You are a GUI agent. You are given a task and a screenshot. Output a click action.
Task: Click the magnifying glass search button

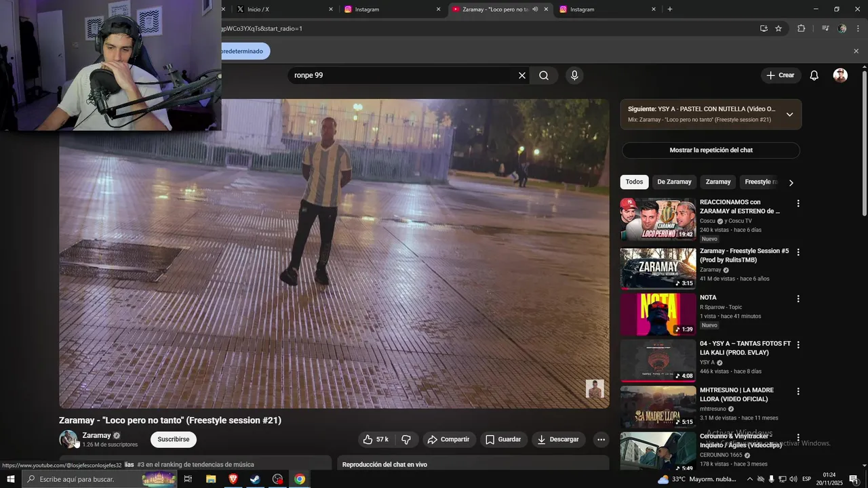544,75
